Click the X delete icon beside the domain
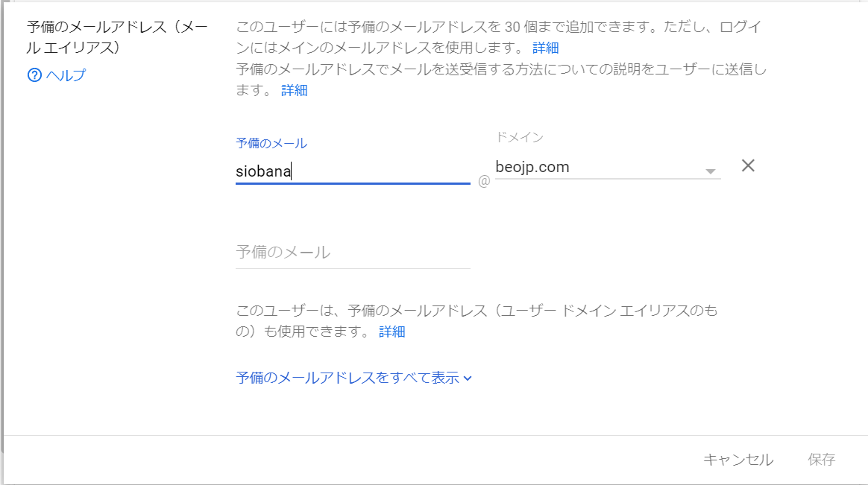The image size is (868, 485). (x=748, y=165)
